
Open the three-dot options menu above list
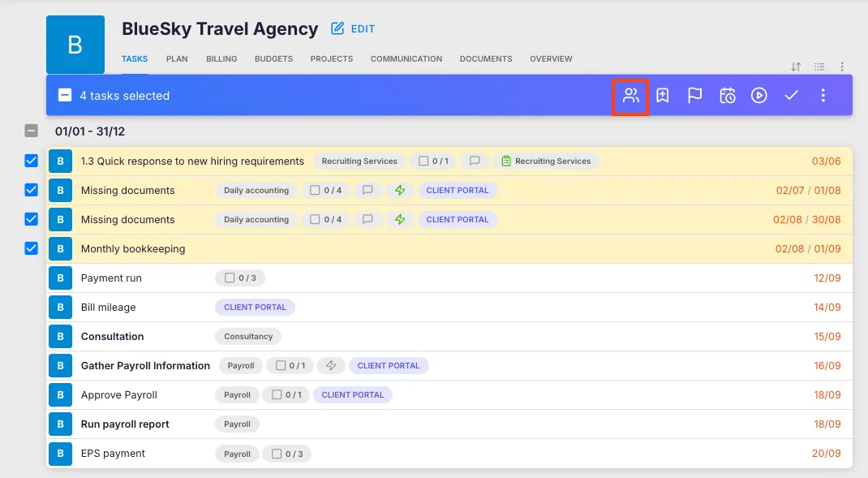point(842,67)
